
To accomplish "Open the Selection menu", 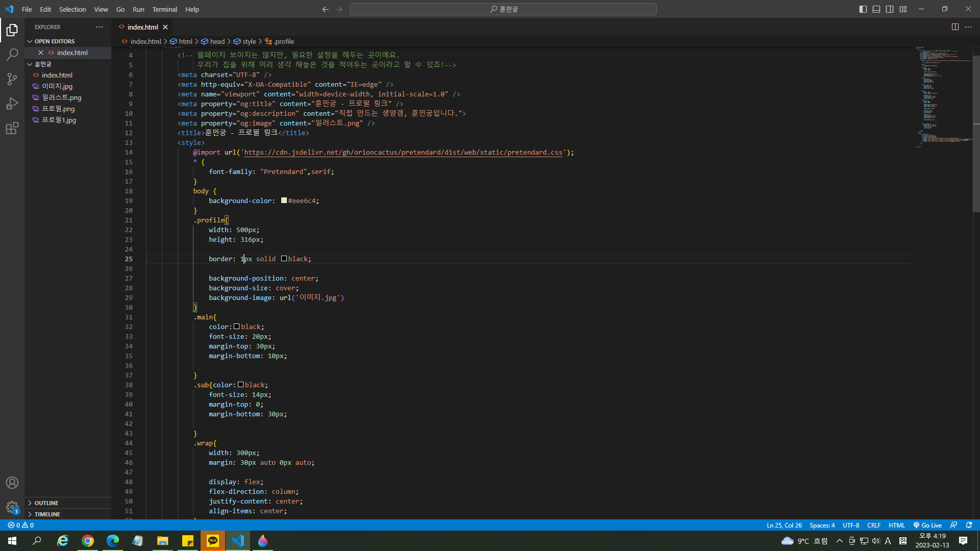I will coord(72,9).
